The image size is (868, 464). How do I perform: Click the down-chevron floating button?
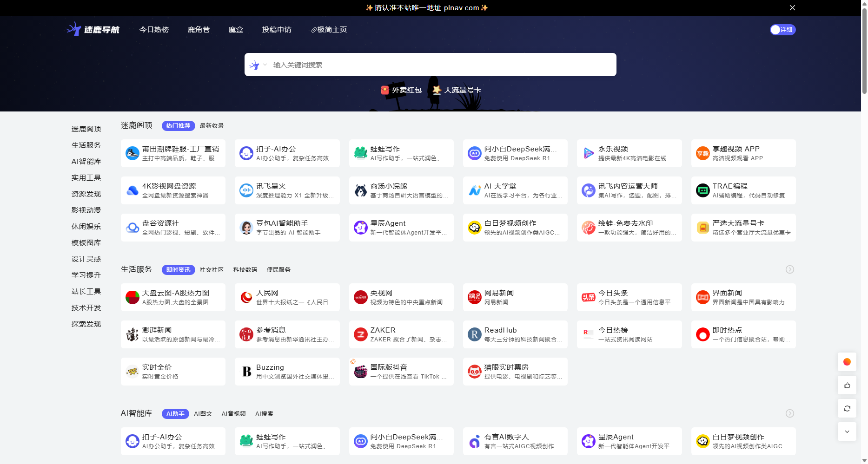[x=847, y=431]
